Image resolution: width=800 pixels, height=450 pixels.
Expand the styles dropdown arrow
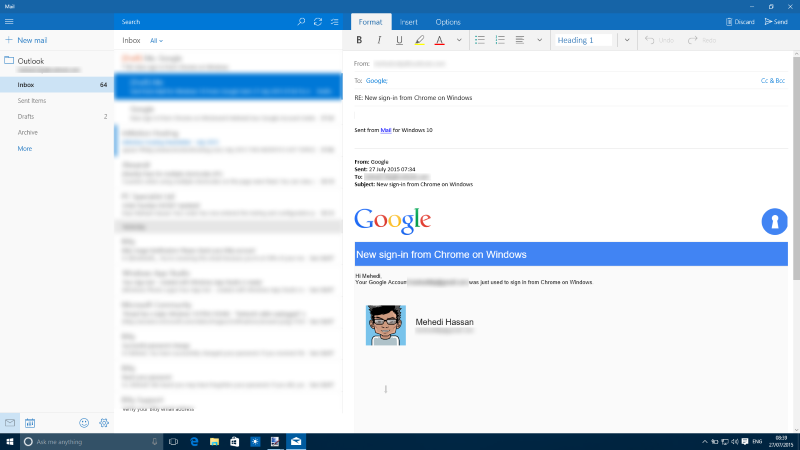[627, 40]
